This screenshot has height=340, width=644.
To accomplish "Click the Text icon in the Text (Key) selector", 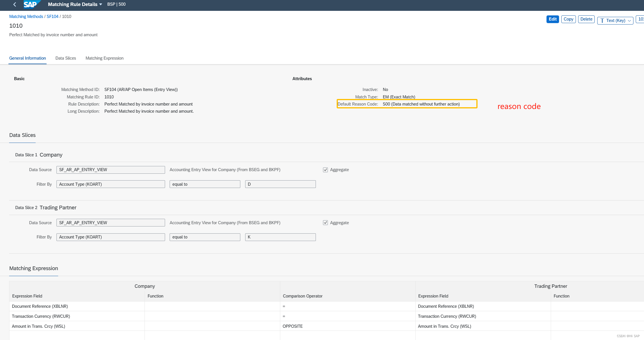I will pyautogui.click(x=602, y=20).
